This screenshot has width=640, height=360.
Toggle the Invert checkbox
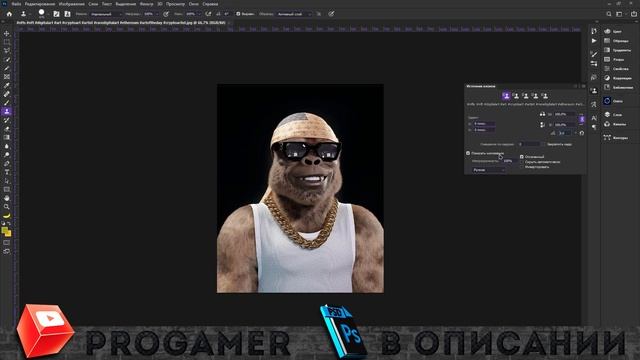pyautogui.click(x=522, y=167)
